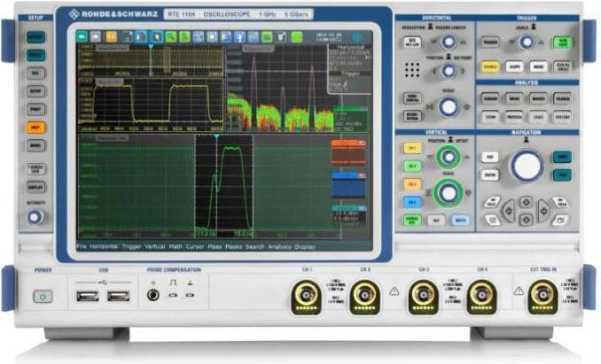Viewport: 601px width, 364px height.
Task: Toggle the yellow CH1 channel key
Action: (412, 148)
